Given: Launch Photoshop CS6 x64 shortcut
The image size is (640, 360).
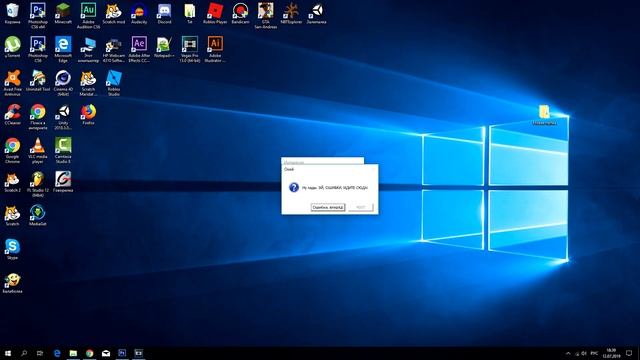Looking at the screenshot, I should pyautogui.click(x=38, y=16).
